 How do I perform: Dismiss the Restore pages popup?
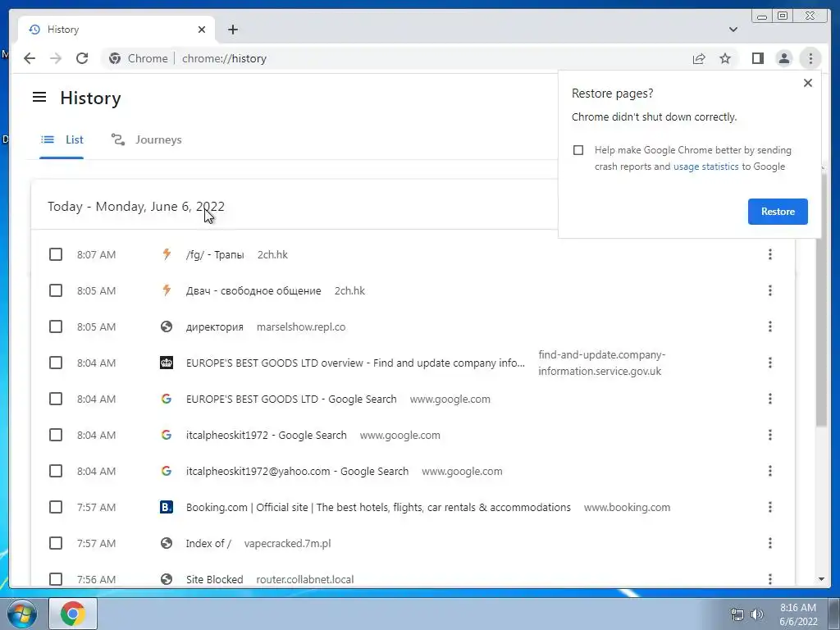pyautogui.click(x=808, y=83)
